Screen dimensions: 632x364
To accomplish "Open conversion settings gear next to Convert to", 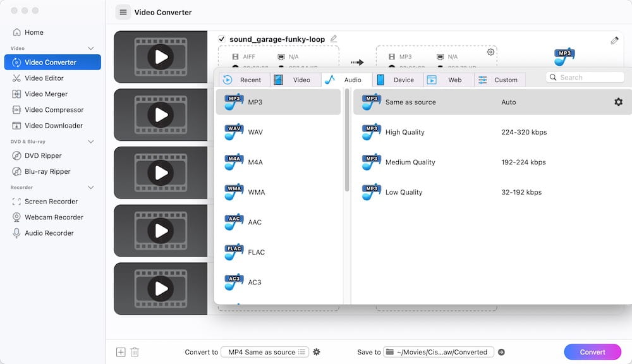I will [x=317, y=352].
